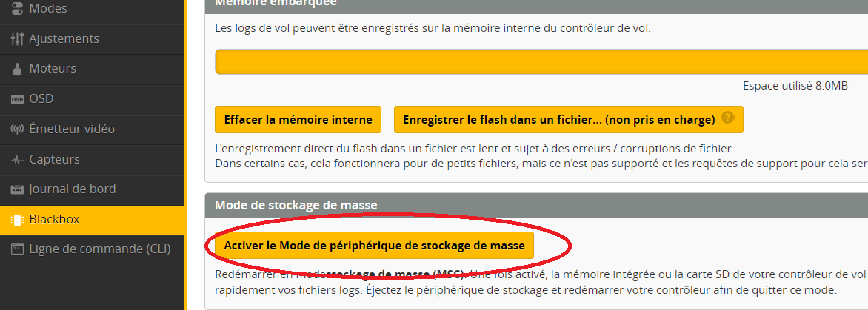Click the Journal de bord icon
The image size is (868, 310).
pyautogui.click(x=16, y=189)
